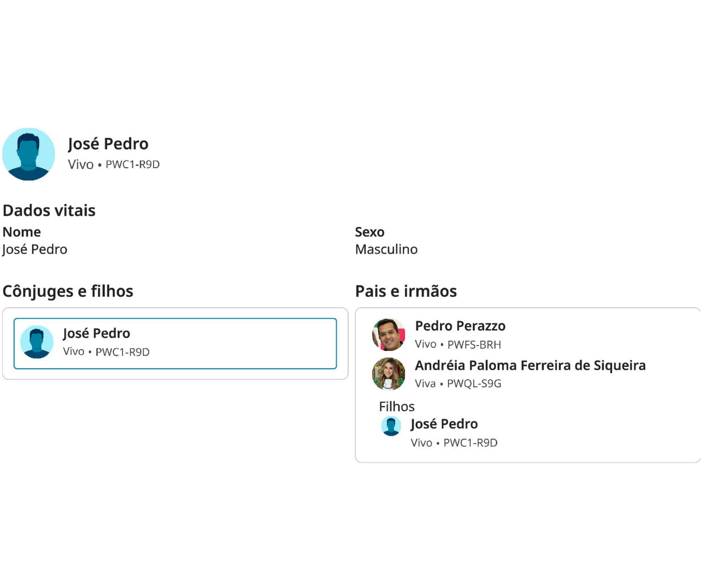Screen dimensions: 701x588
Task: Click the PWFS-BRH person ID
Action: [x=474, y=345]
